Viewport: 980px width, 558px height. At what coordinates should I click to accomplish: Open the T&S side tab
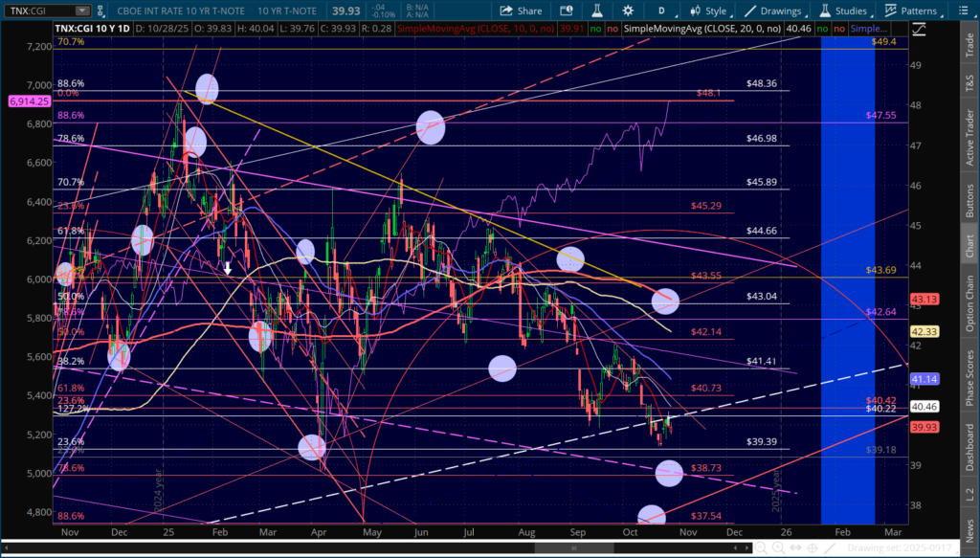[969, 82]
